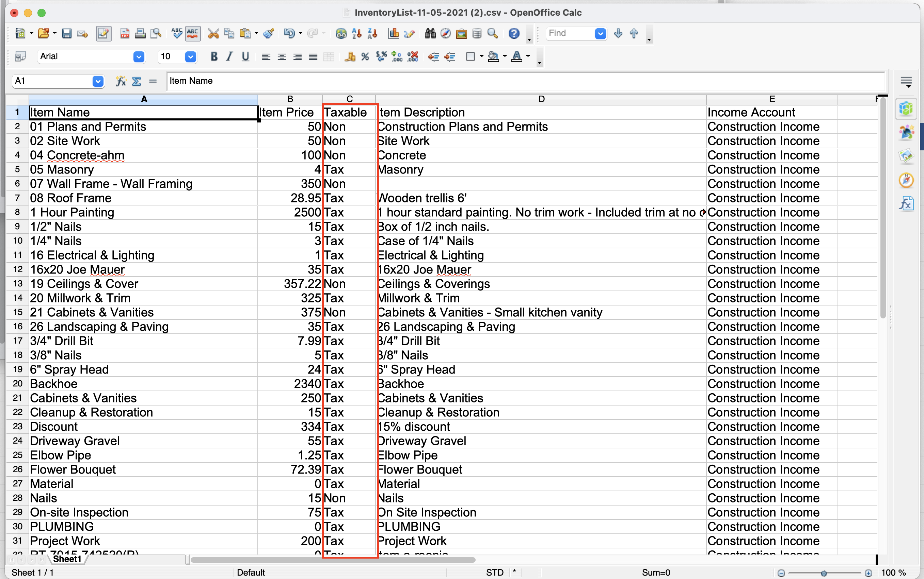Expand the Name Box dropdown beside A1
The width and height of the screenshot is (924, 579).
[98, 81]
